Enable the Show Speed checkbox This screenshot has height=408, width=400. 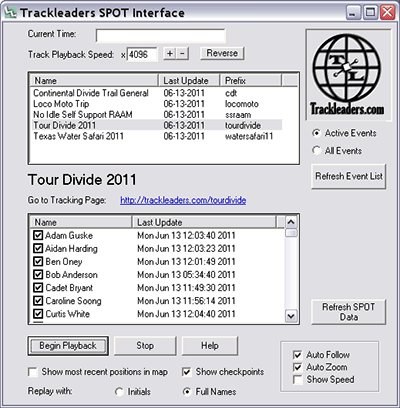[x=297, y=379]
